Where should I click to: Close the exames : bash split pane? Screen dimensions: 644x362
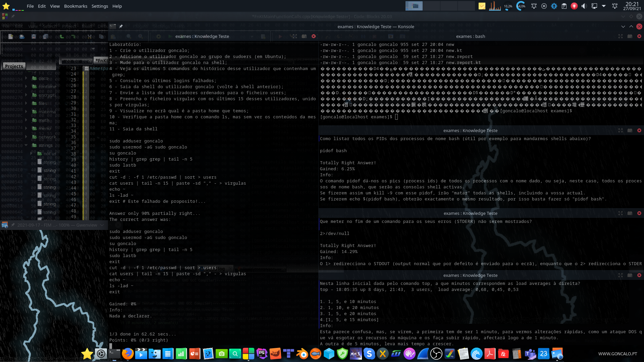[639, 36]
